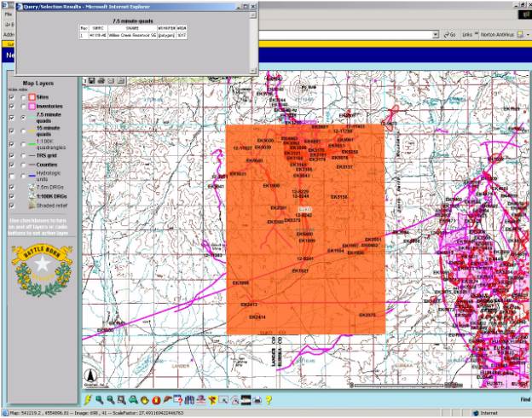Image resolution: width=532 pixels, height=418 pixels.
Task: Set TRS grid as active layer
Action: point(23,156)
